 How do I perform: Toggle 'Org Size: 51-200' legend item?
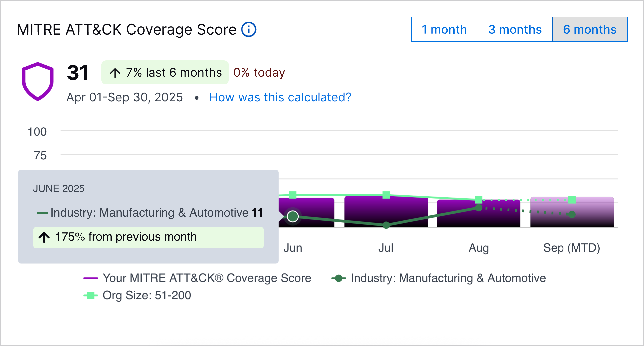click(137, 295)
